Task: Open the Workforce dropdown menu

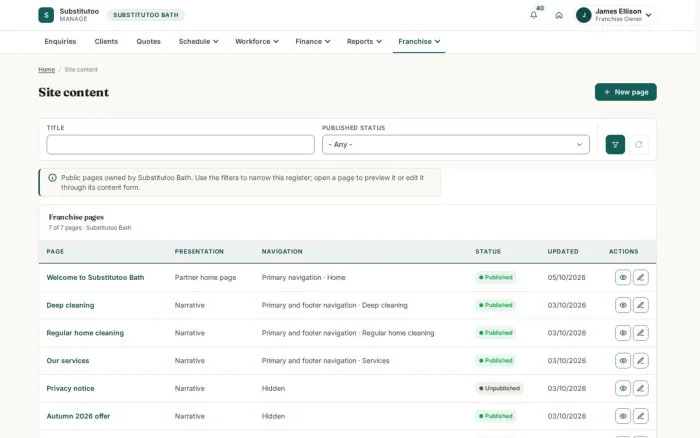Action: point(257,42)
